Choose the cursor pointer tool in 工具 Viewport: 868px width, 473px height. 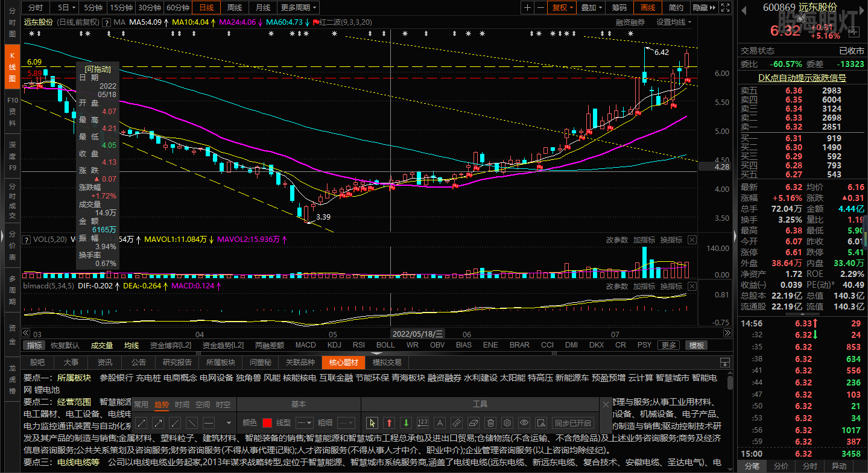point(372,423)
